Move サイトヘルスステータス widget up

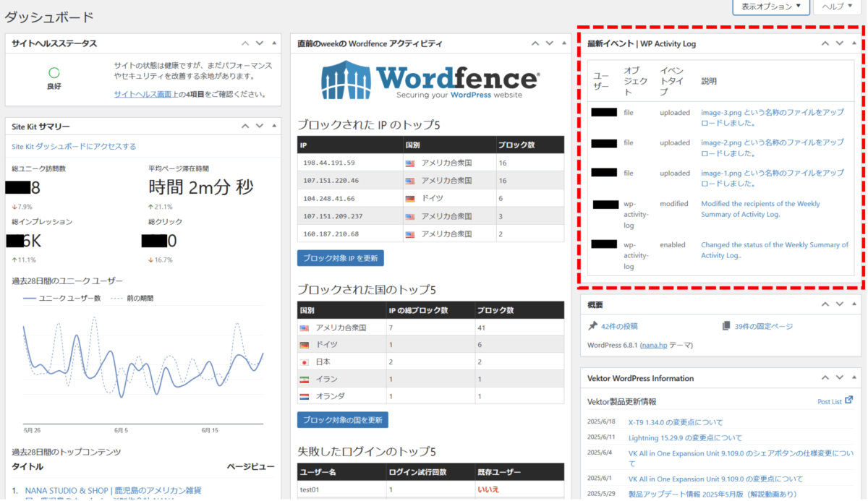[245, 43]
